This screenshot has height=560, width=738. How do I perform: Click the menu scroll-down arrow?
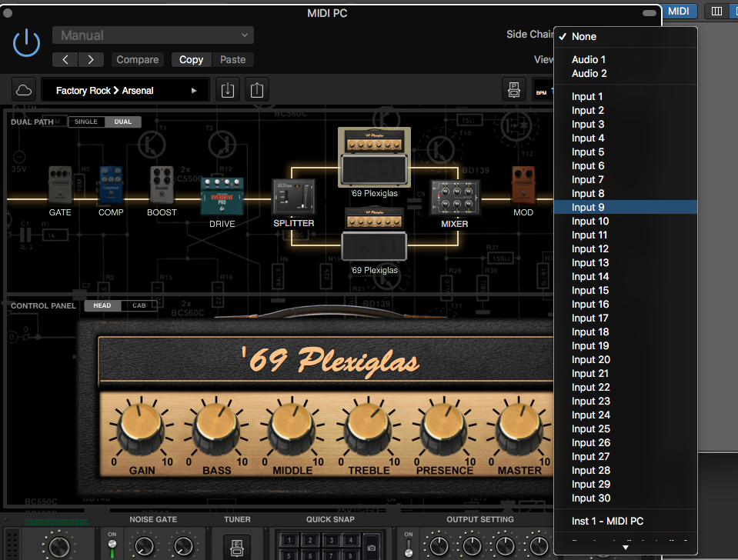tap(626, 547)
